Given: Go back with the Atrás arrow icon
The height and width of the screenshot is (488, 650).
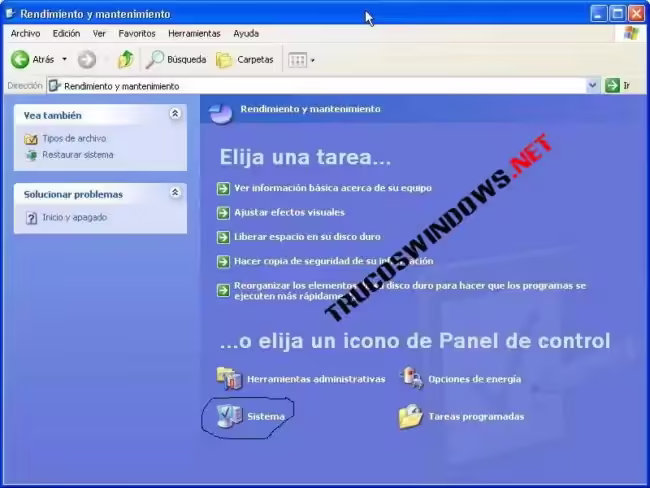Looking at the screenshot, I should (x=19, y=60).
